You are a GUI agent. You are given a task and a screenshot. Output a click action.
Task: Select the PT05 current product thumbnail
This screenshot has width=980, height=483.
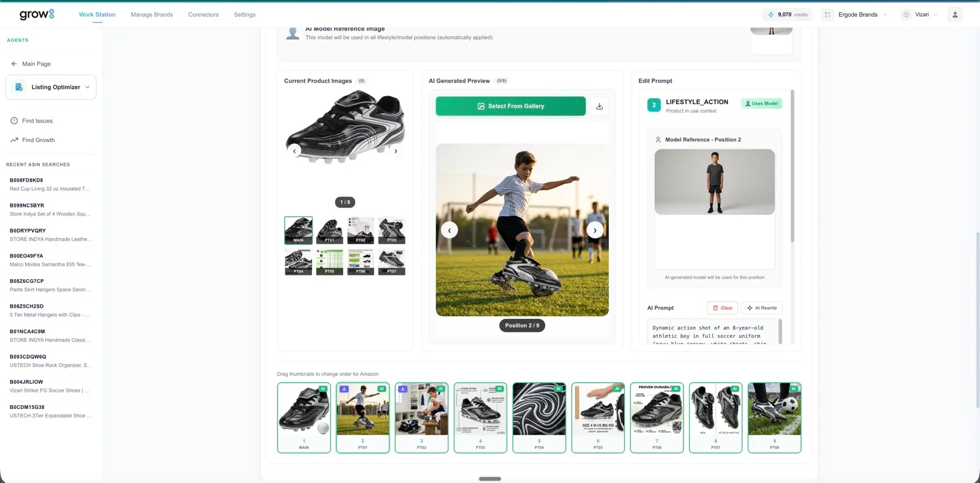pos(330,262)
